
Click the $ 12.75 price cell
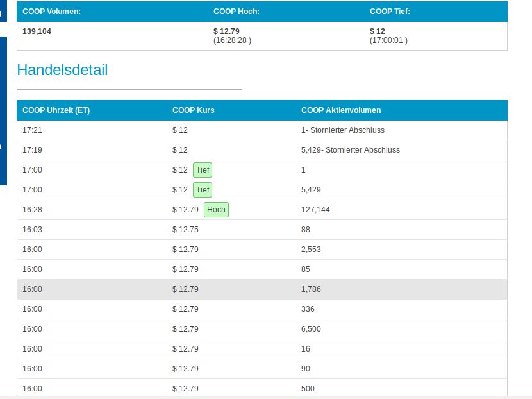pyautogui.click(x=185, y=230)
